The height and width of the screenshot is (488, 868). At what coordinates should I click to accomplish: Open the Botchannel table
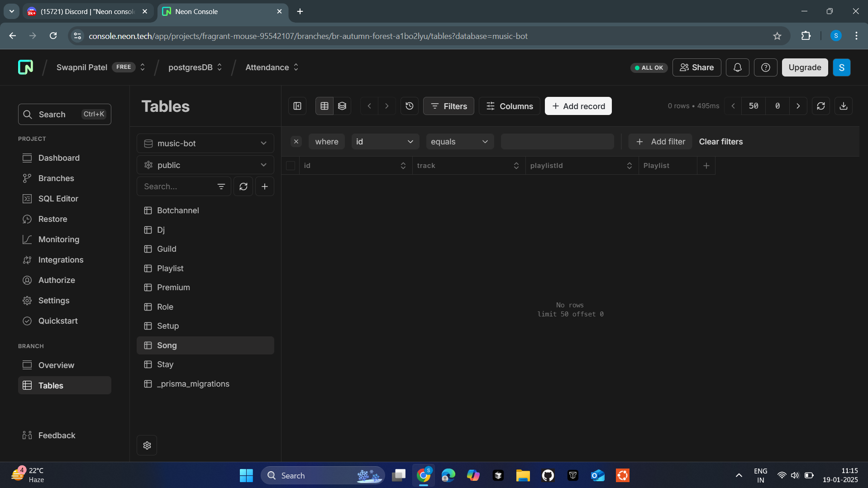pyautogui.click(x=205, y=211)
